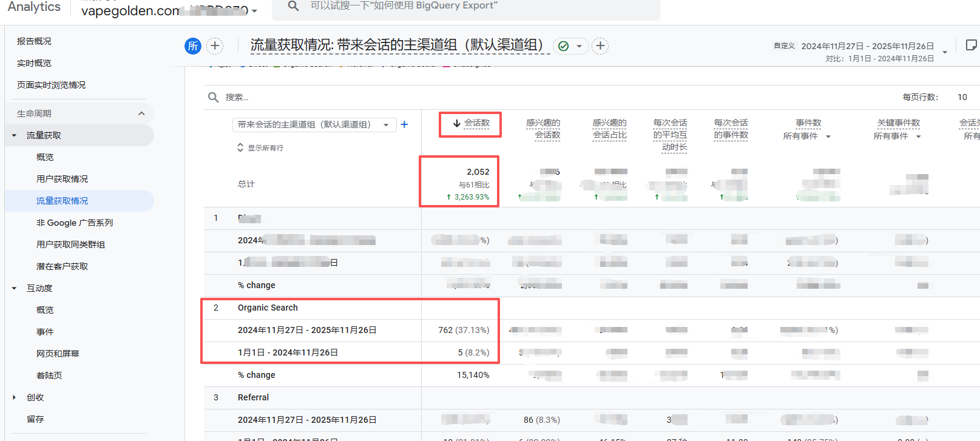Click the blue plus to add secondary dimension
The height and width of the screenshot is (441, 980).
(x=405, y=124)
